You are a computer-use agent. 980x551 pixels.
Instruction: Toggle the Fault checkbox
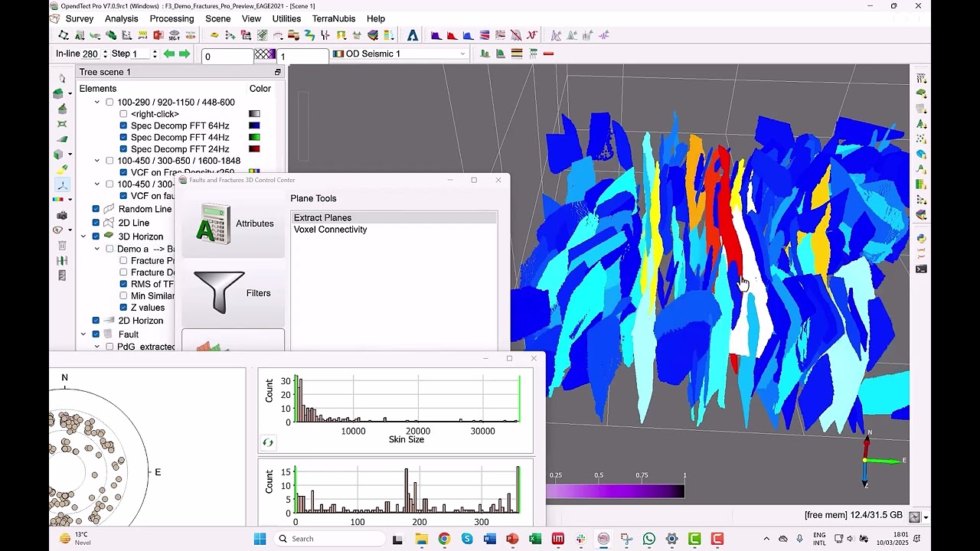(x=96, y=334)
